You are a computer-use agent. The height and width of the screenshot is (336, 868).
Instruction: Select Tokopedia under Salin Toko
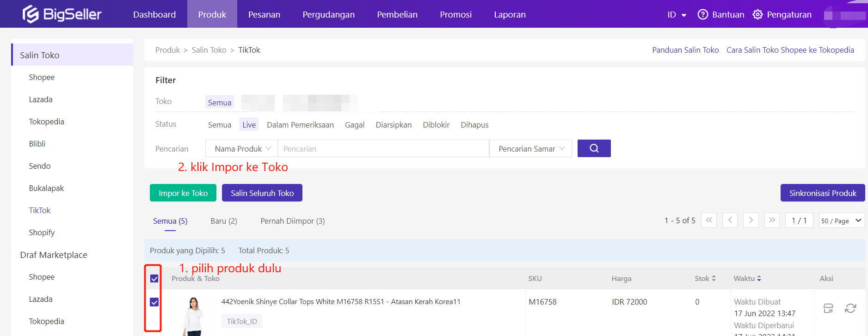[46, 122]
